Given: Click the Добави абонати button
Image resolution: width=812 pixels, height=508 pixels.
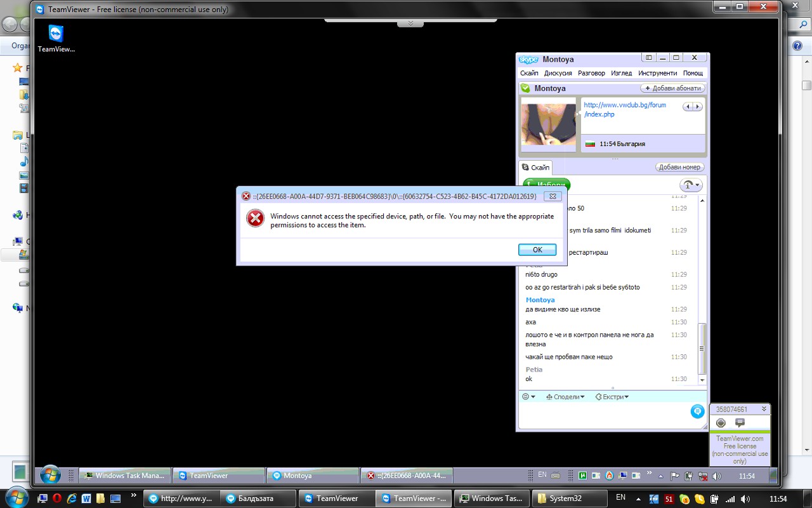Looking at the screenshot, I should coord(672,88).
